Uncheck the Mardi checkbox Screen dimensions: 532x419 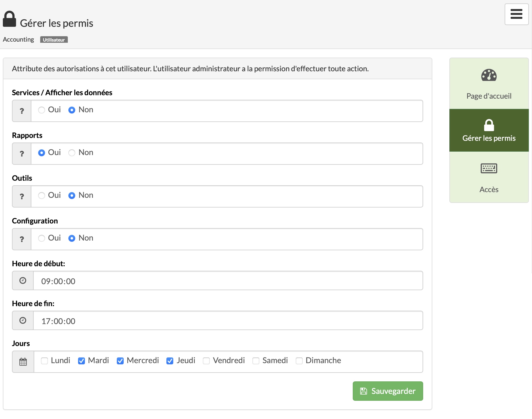coord(81,361)
